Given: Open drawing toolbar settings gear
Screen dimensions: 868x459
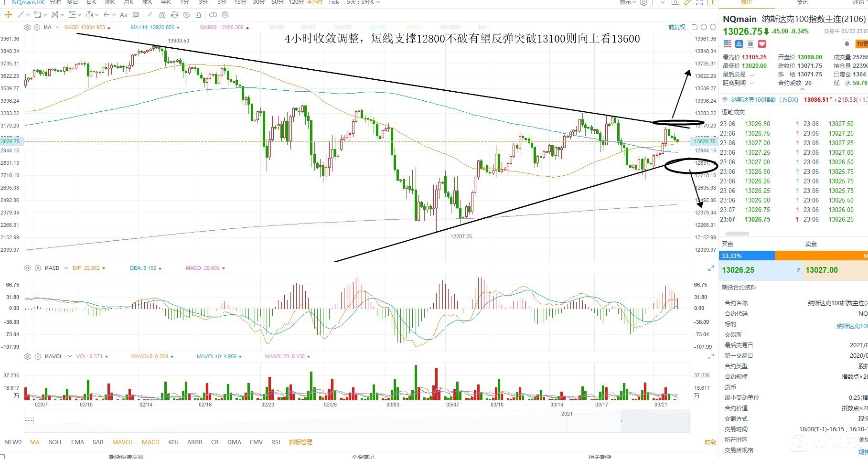Looking at the screenshot, I should point(225,15).
